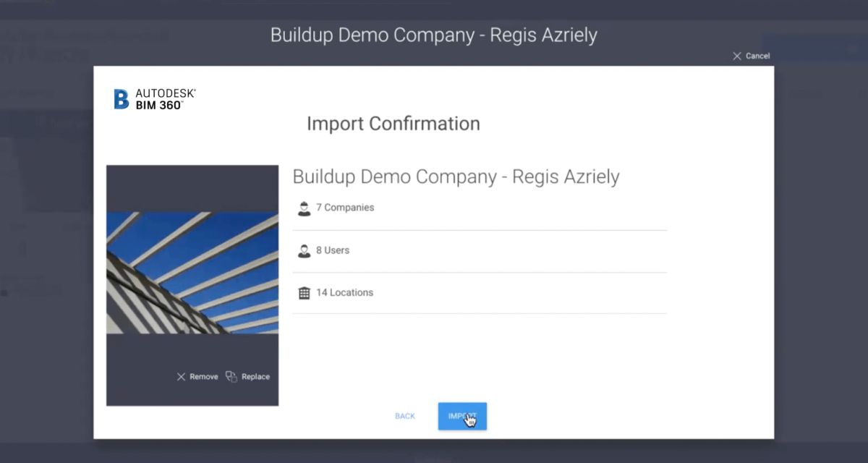Remove the project cover image
Image resolution: width=868 pixels, height=463 pixels.
click(197, 376)
